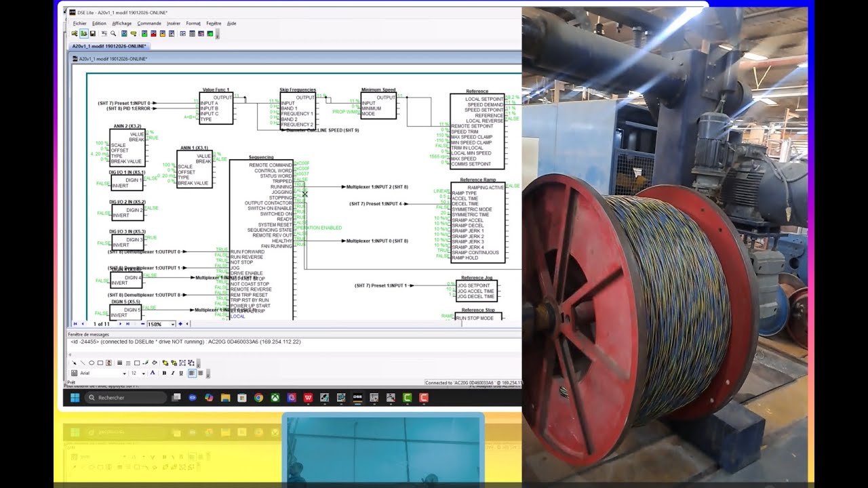The height and width of the screenshot is (488, 868).
Task: Expand the main toolbar overflow arrow
Action: coord(218,33)
